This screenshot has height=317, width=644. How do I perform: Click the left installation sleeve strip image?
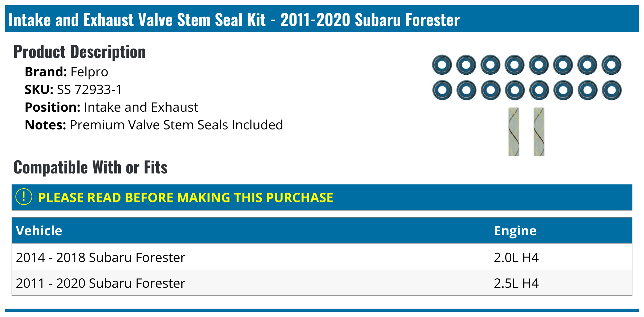[x=514, y=132]
